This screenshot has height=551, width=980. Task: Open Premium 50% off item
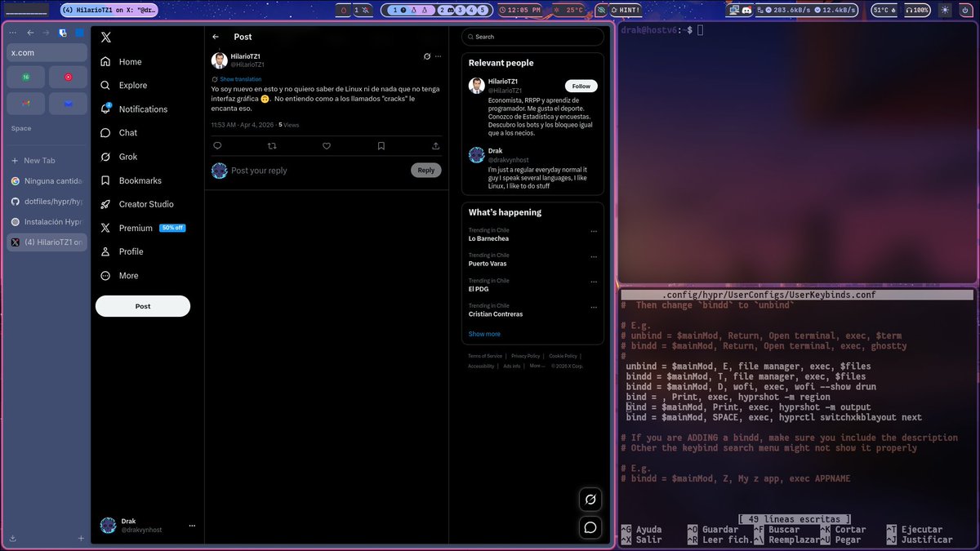click(142, 228)
